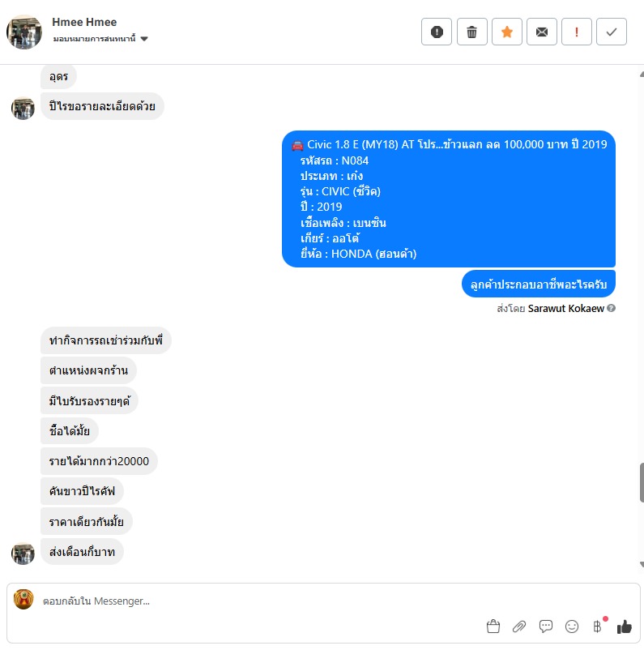Attach a file with paperclip icon
644x650 pixels.
(x=519, y=626)
